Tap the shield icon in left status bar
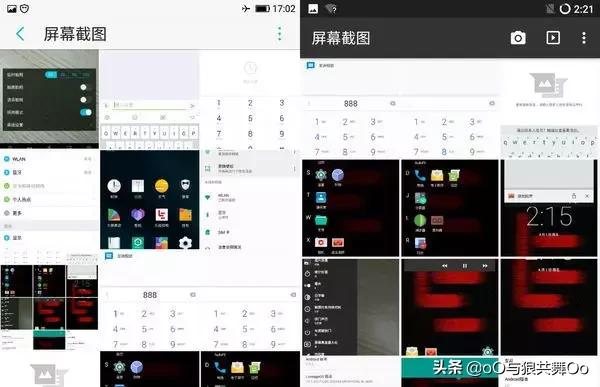600x387 pixels. tap(24, 8)
